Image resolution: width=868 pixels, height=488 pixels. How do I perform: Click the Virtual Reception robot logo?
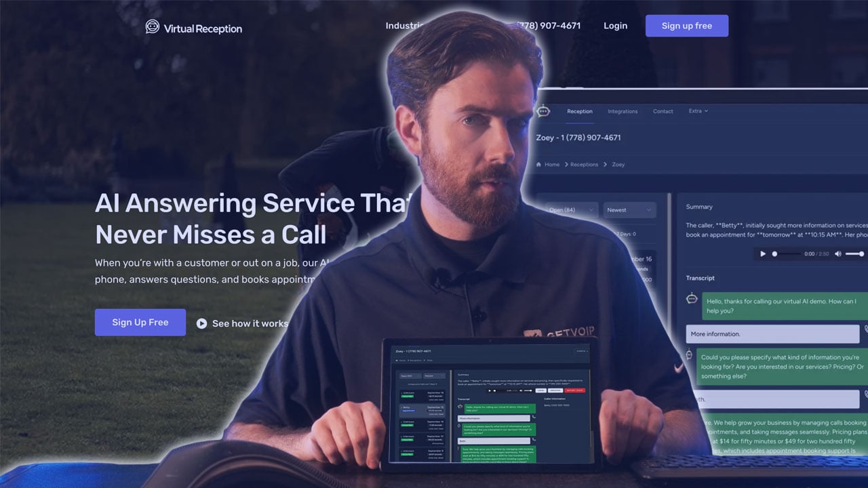(153, 27)
